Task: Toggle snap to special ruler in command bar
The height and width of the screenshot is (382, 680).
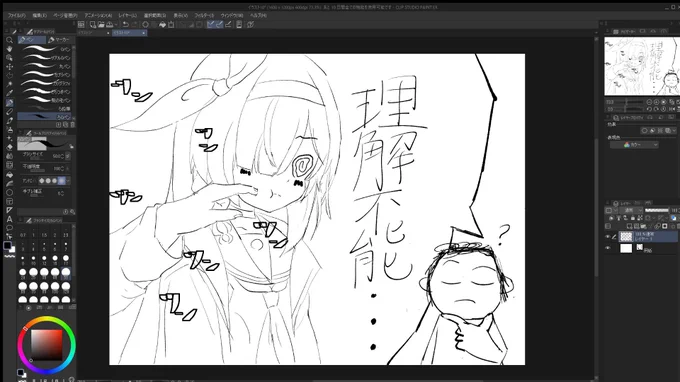Action: click(219, 25)
